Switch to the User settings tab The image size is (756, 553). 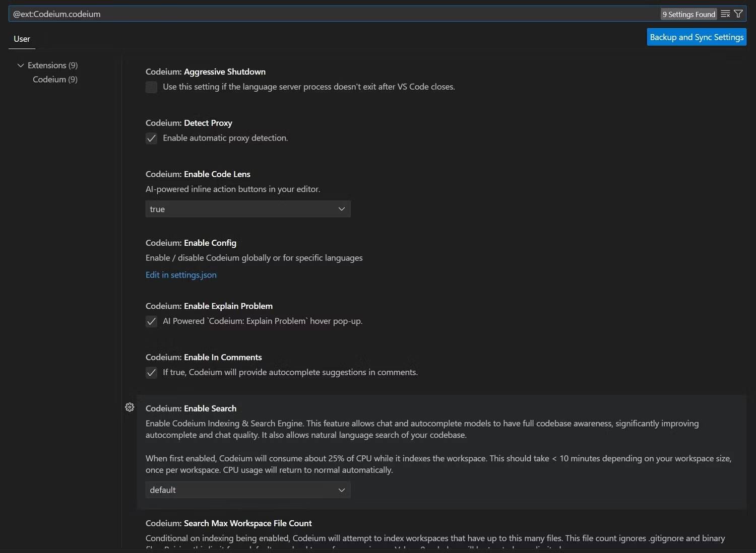(22, 39)
